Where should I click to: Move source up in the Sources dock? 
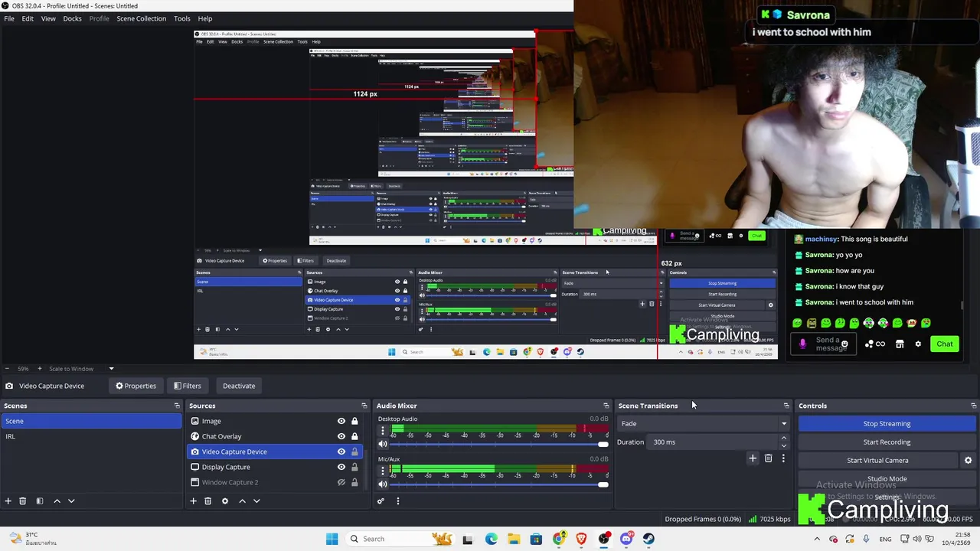[x=242, y=500]
